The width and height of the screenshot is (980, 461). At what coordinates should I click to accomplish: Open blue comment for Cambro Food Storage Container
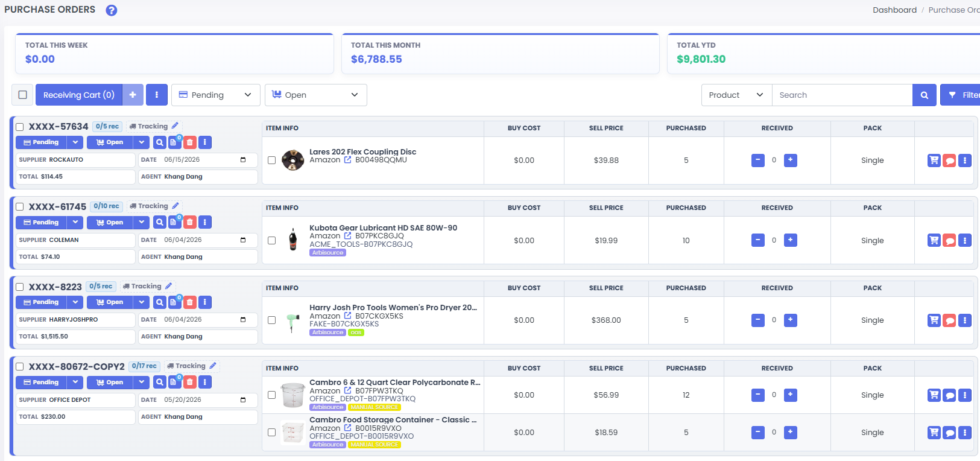pos(949,433)
